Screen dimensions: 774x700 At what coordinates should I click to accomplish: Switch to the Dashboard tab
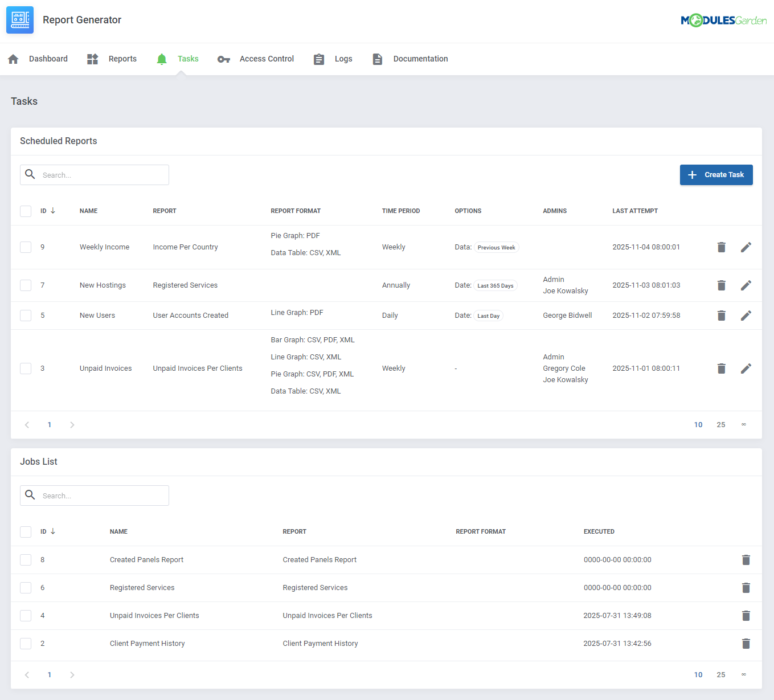point(48,59)
